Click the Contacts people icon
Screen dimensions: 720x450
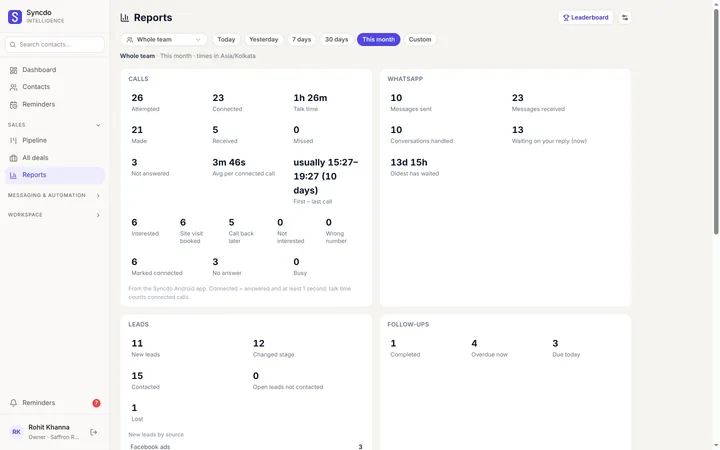13,87
